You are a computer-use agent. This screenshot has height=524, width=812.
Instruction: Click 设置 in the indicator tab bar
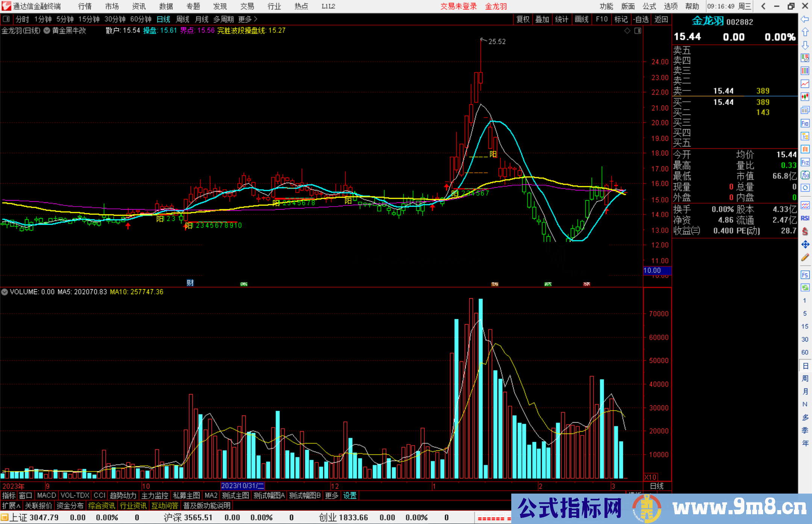pyautogui.click(x=350, y=495)
